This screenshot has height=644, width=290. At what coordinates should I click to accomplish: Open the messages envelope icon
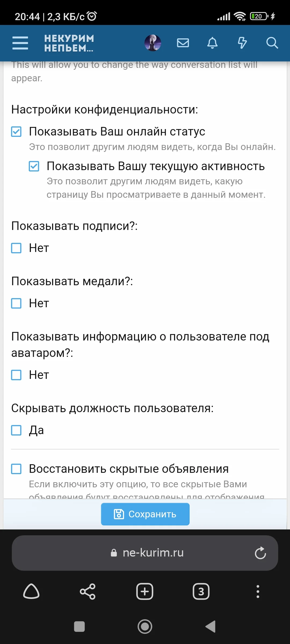(183, 43)
